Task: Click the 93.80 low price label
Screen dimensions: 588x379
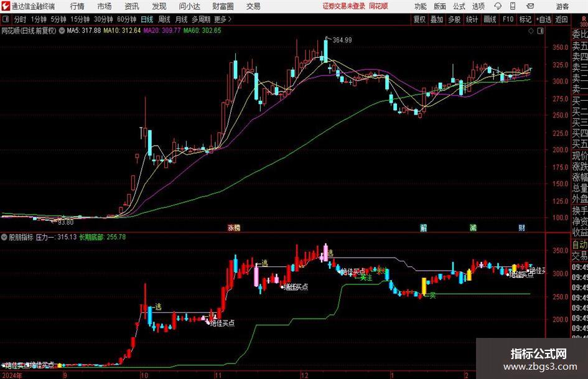Action: (65, 223)
